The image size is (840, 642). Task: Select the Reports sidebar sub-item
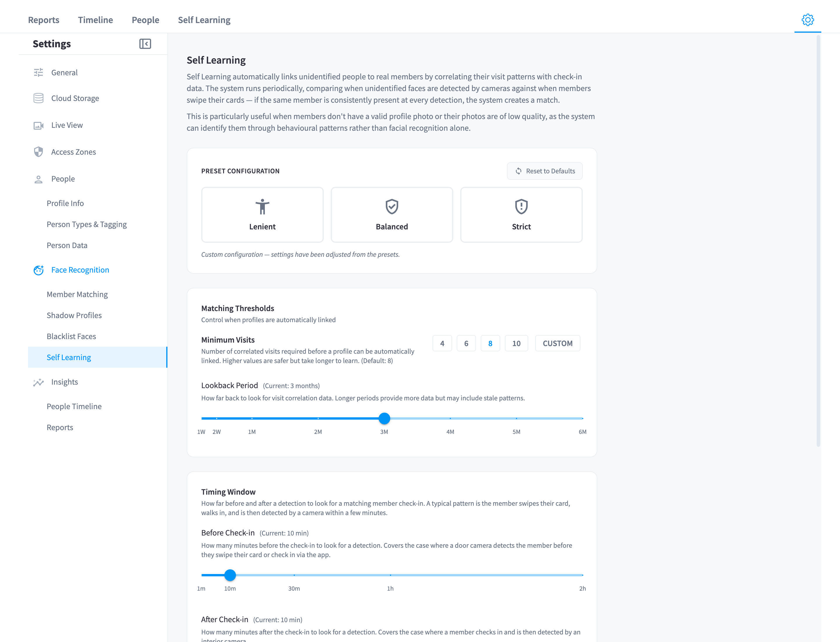(60, 428)
